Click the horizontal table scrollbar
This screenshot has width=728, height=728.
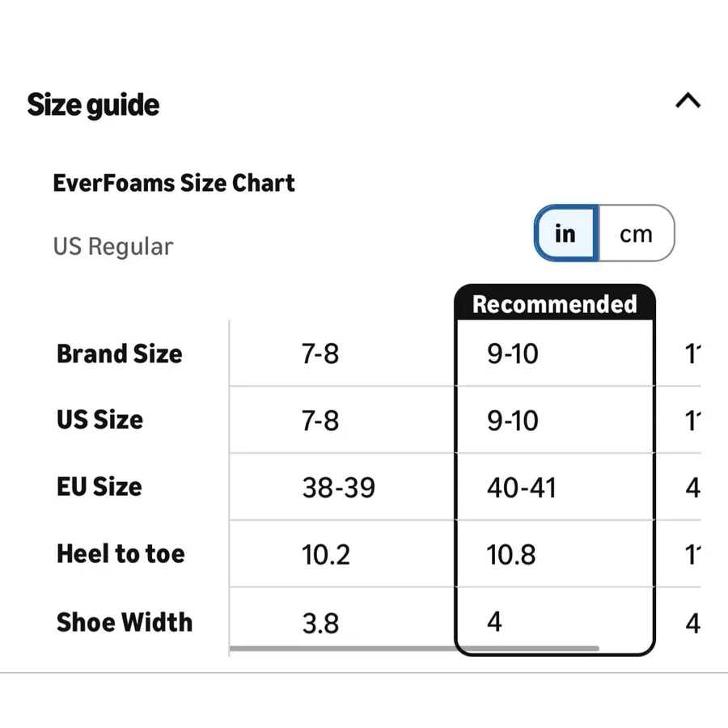[x=414, y=648]
